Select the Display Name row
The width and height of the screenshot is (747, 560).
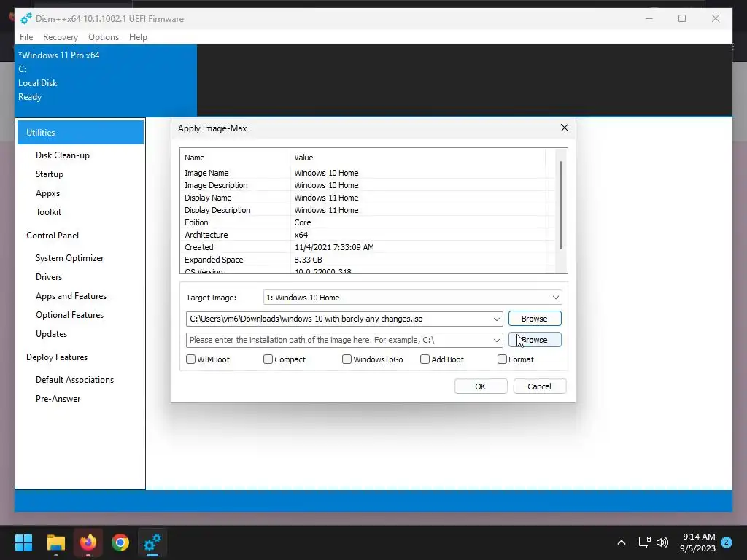pos(368,198)
